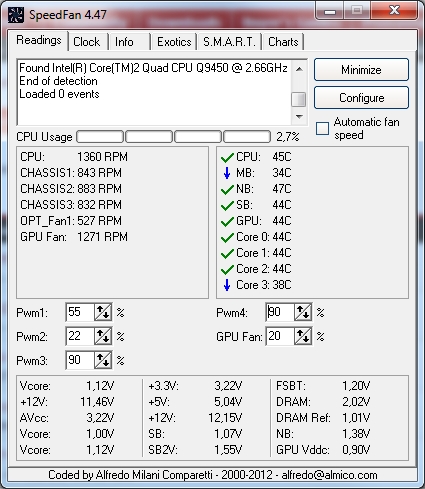Open the Configure dialog
The height and width of the screenshot is (489, 425).
click(361, 98)
